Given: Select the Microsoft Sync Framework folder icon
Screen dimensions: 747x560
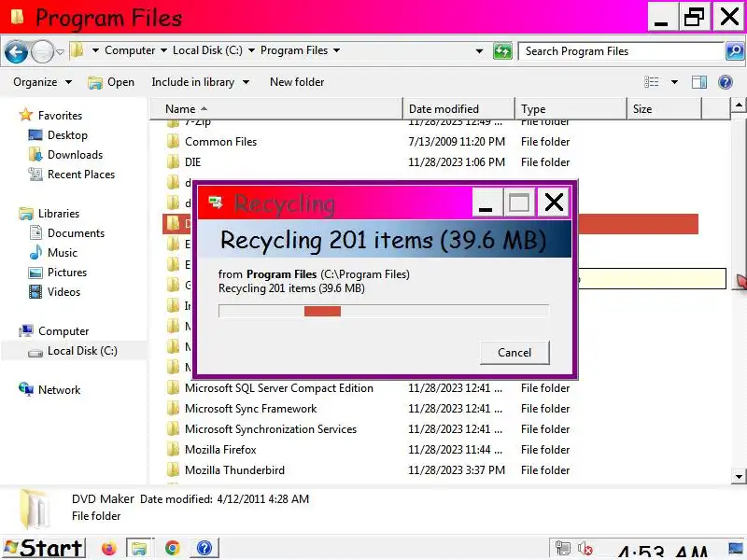Looking at the screenshot, I should tap(174, 409).
